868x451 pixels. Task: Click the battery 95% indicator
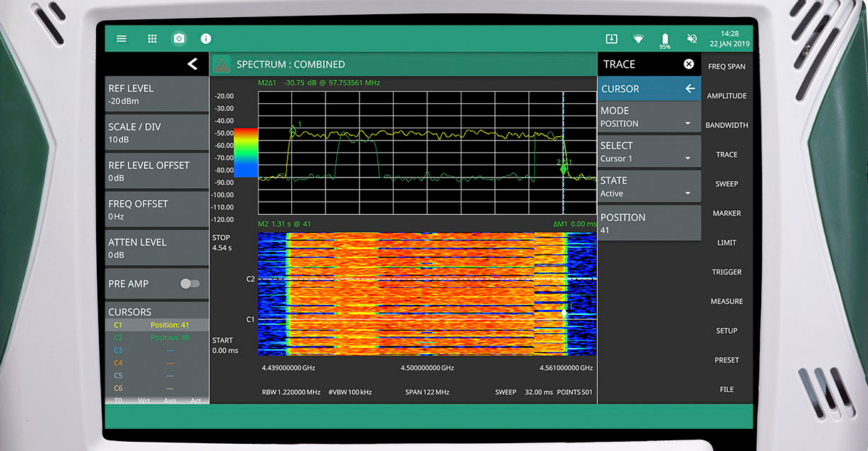[x=664, y=39]
